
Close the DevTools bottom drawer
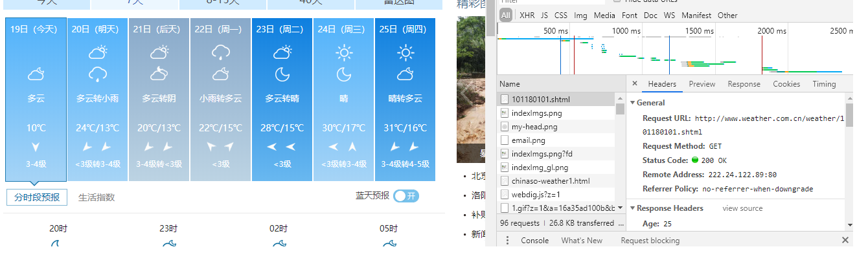pyautogui.click(x=845, y=240)
